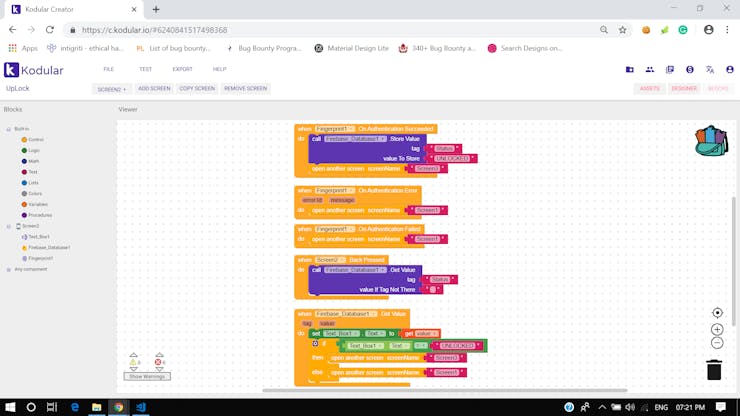The width and height of the screenshot is (740, 416).
Task: Open a new browser tab
Action: (x=156, y=9)
